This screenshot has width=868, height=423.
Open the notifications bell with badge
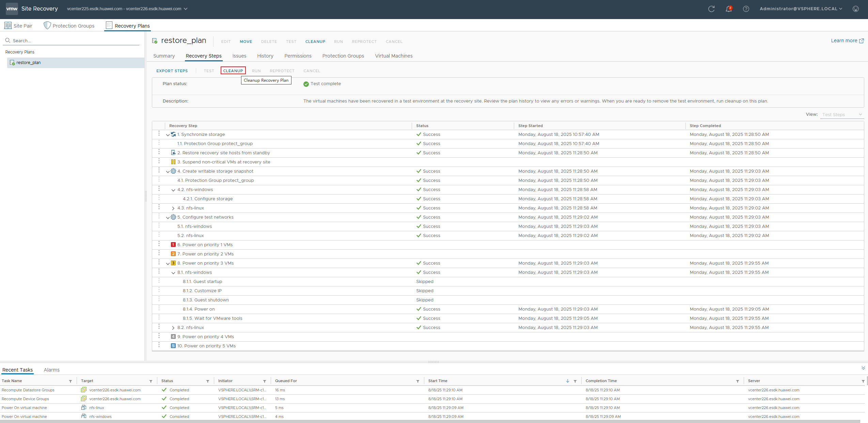coord(729,9)
